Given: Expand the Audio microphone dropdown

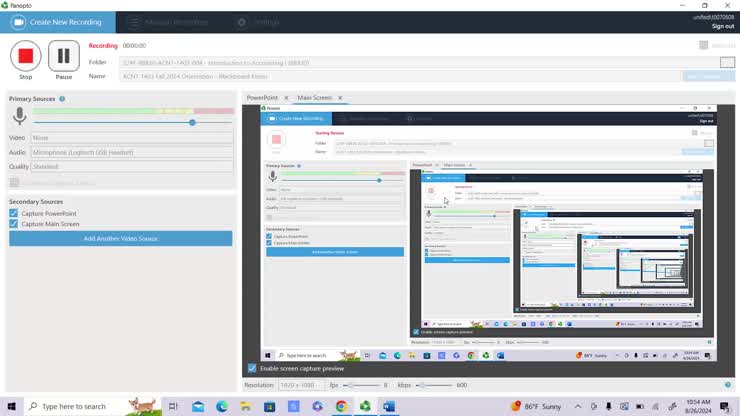Looking at the screenshot, I should pos(132,152).
